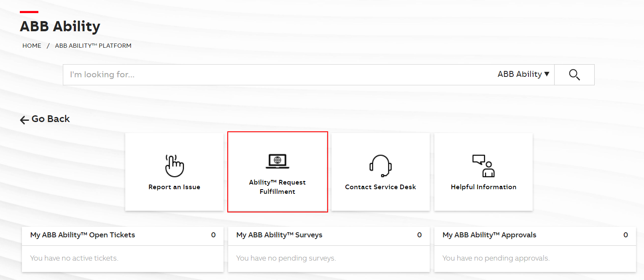Click the left arrow beside Go Back
This screenshot has width=644, height=280.
(24, 120)
